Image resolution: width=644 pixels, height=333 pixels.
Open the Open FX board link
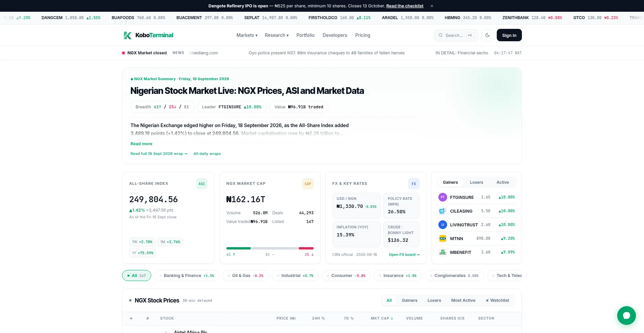404,255
